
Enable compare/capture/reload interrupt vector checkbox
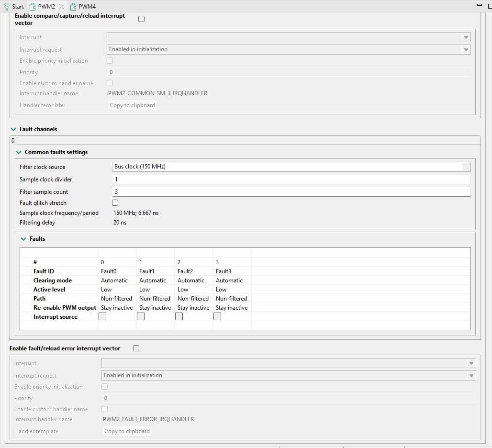pos(142,19)
